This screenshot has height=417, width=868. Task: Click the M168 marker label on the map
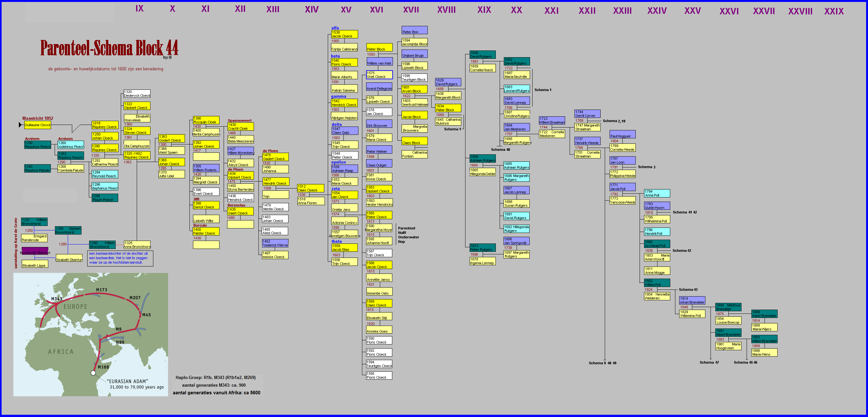[x=103, y=367]
